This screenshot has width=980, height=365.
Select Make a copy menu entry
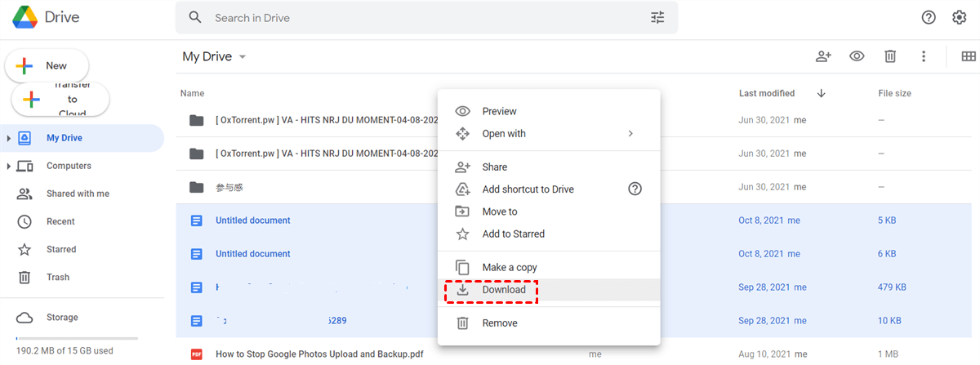(509, 267)
